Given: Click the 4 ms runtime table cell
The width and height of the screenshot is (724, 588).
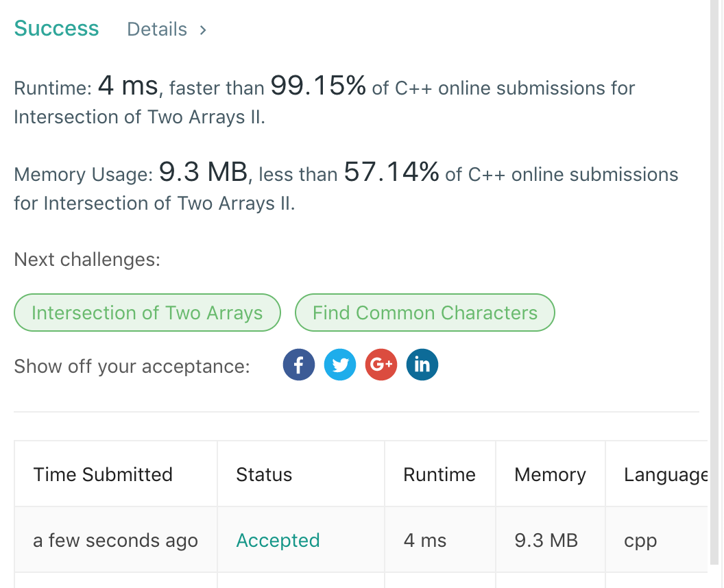Looking at the screenshot, I should (x=425, y=540).
